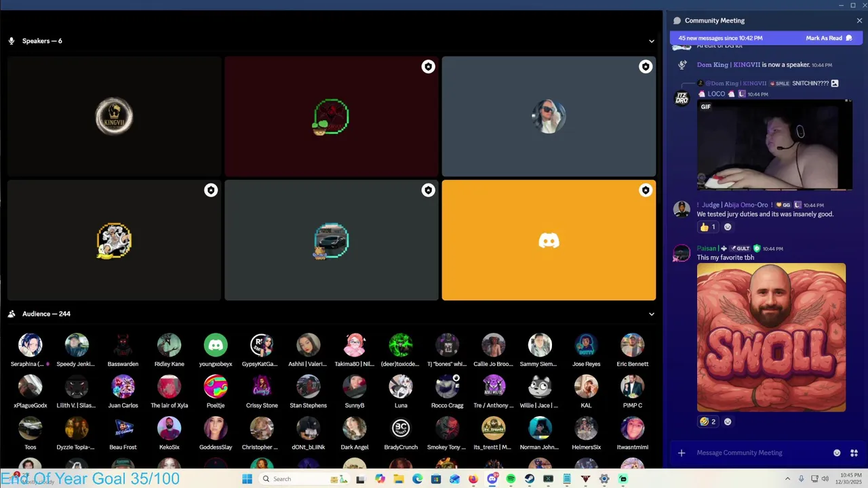868x488 pixels.
Task: Open Paisan's profile from username
Action: (707, 249)
